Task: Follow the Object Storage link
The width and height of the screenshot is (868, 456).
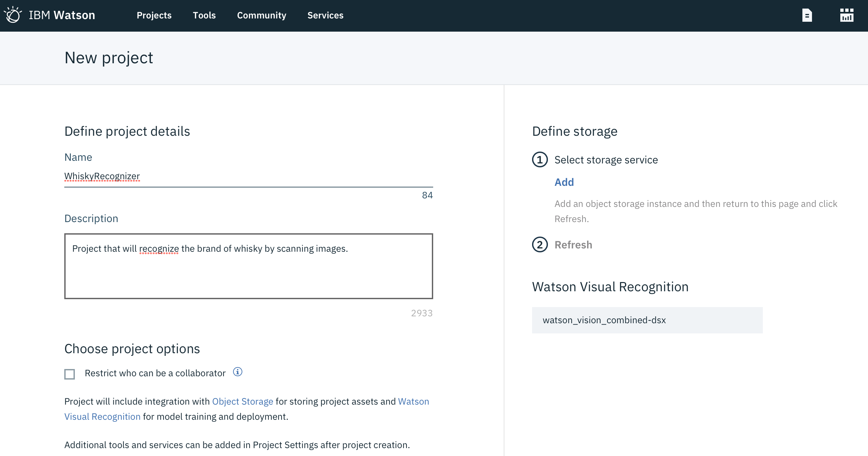Action: point(242,401)
